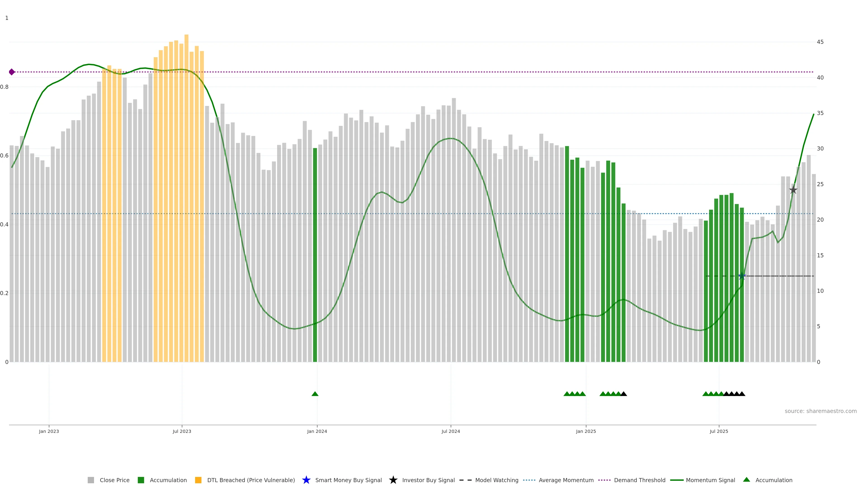
Task: Click the blue star icon in legend
Action: click(x=306, y=480)
